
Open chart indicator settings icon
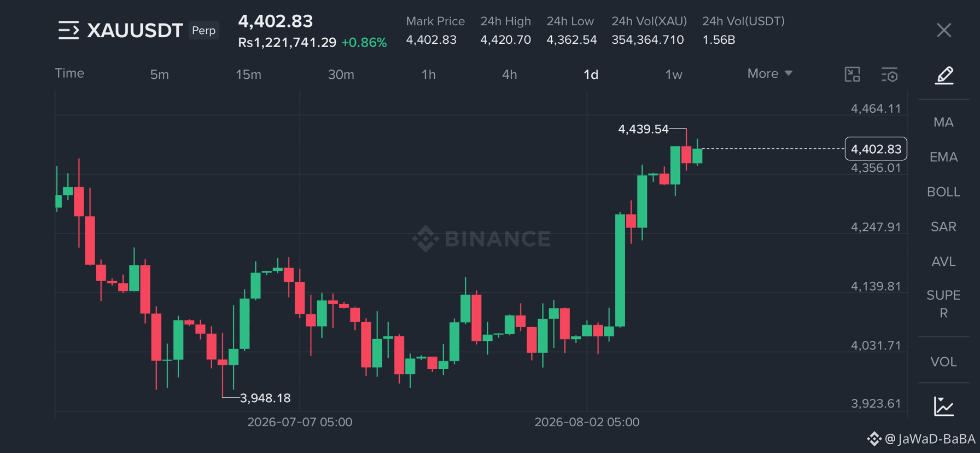pos(890,75)
